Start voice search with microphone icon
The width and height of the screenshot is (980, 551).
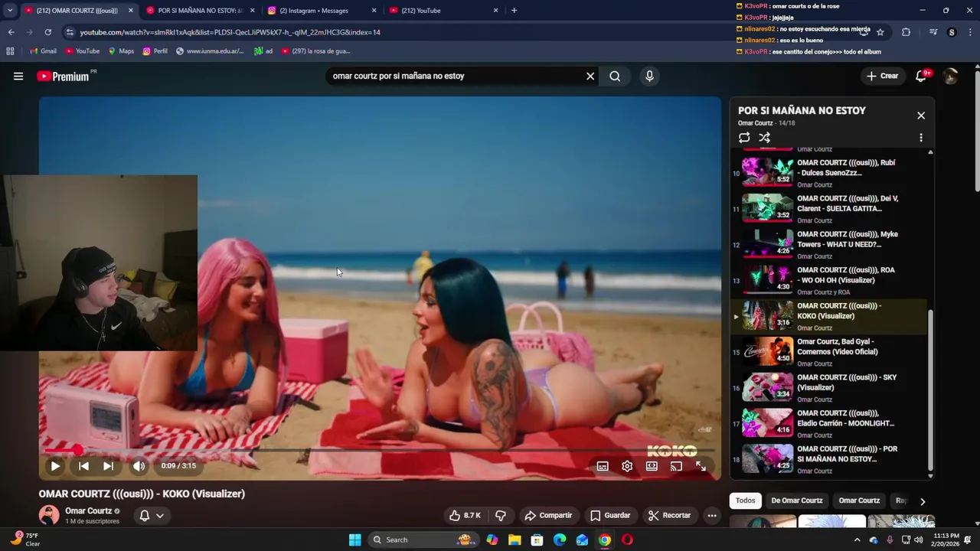point(649,76)
